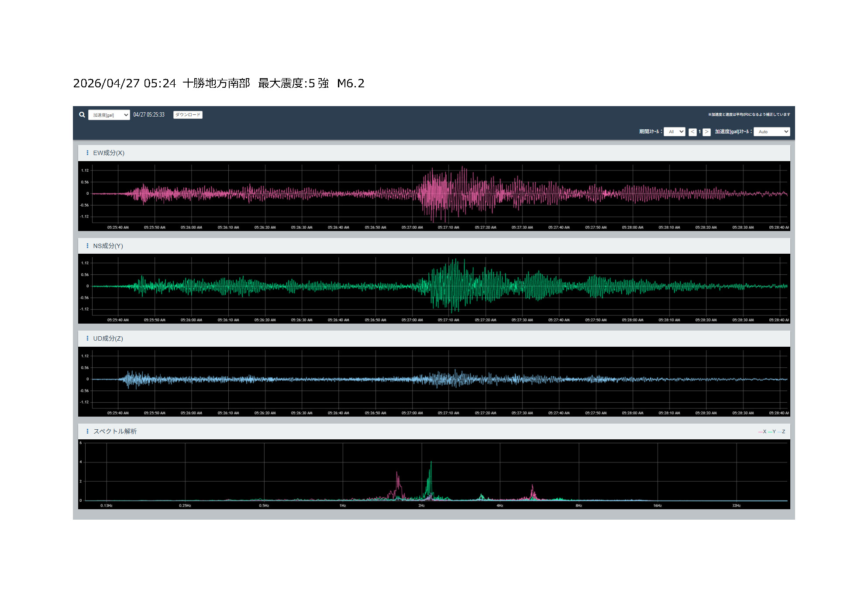Screen dimensions: 868x614
Task: Click the 04/27 05:25:33 timestamp text
Action: pyautogui.click(x=149, y=115)
